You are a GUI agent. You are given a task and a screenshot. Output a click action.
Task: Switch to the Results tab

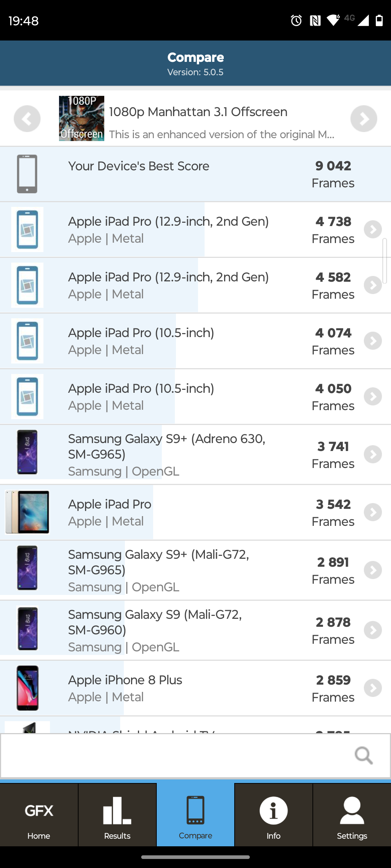click(x=117, y=815)
